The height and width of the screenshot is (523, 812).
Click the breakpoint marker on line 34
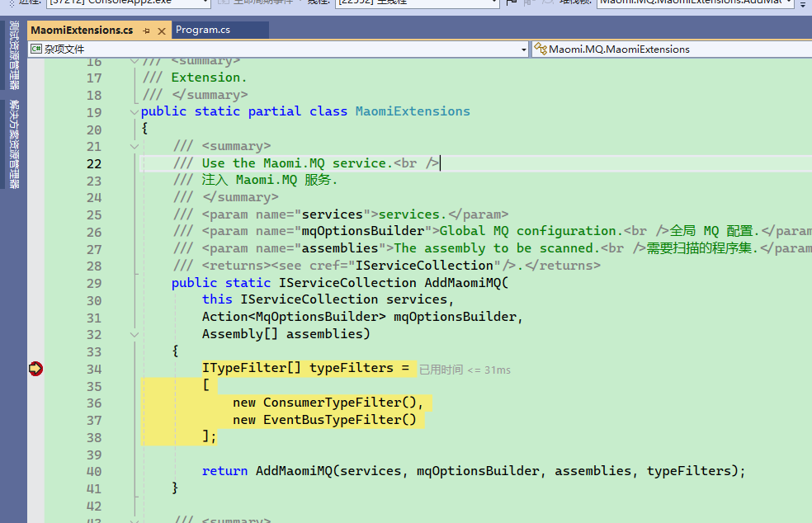(35, 369)
